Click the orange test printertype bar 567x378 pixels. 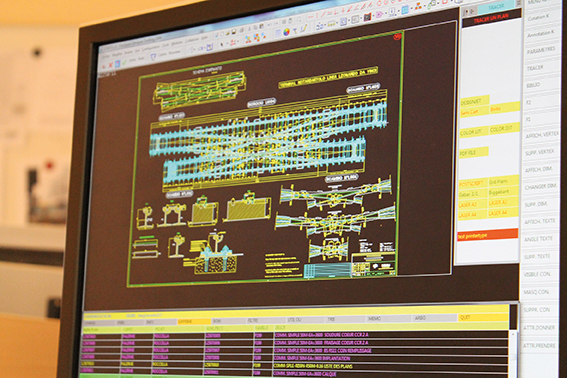(x=487, y=235)
